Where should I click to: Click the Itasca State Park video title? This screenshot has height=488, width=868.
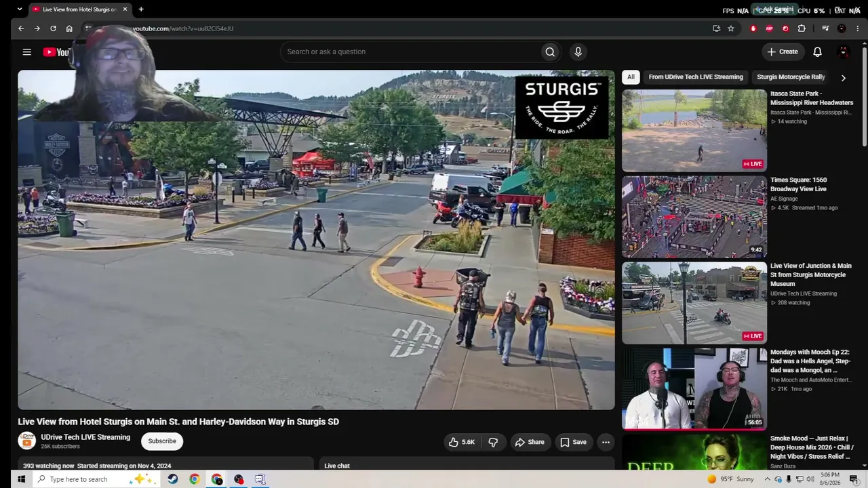[x=812, y=98]
